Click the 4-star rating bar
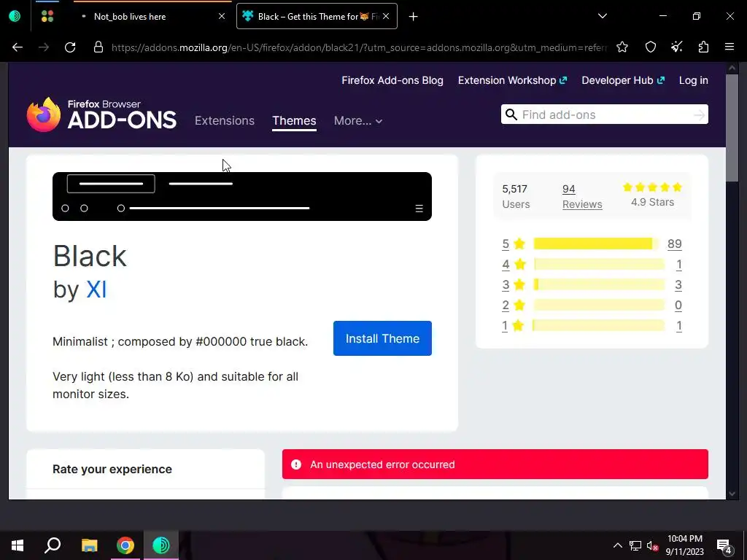 [x=599, y=264]
